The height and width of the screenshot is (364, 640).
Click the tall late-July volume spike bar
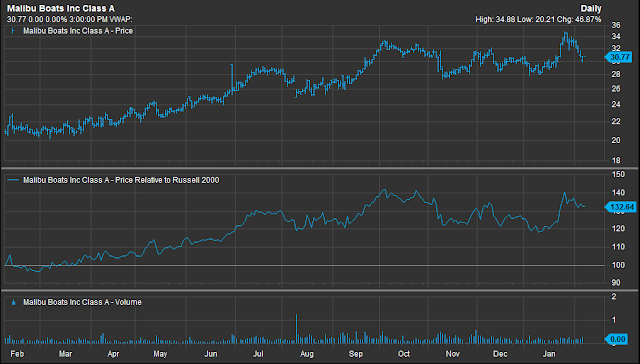point(296,328)
